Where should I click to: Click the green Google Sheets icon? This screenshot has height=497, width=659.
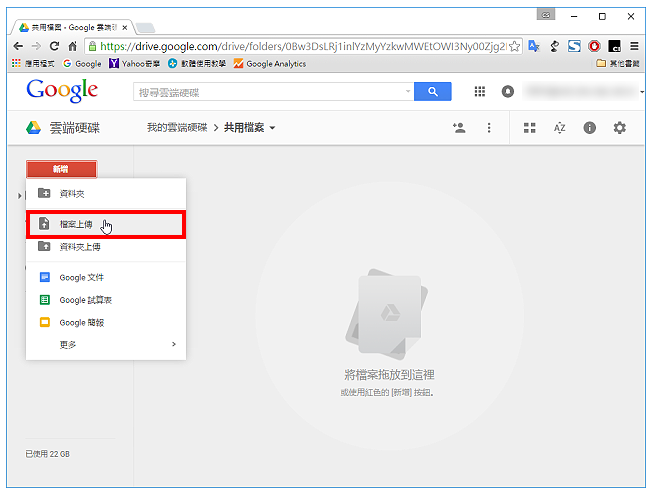[45, 300]
